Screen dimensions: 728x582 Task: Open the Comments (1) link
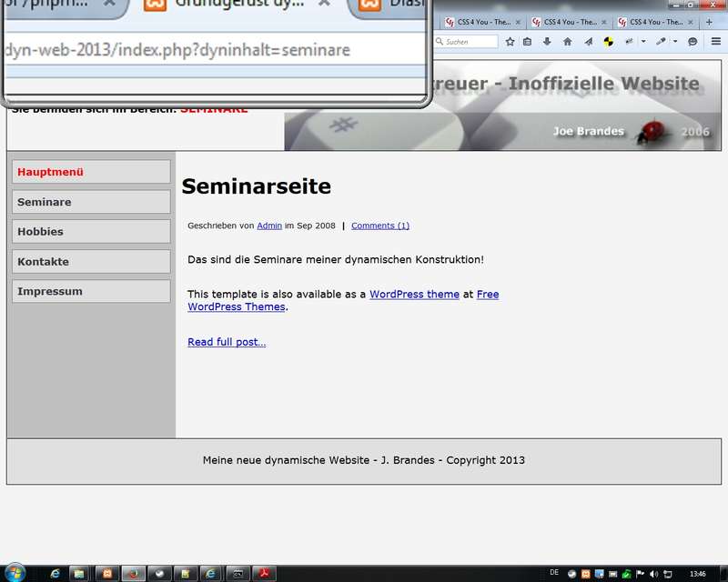(380, 226)
